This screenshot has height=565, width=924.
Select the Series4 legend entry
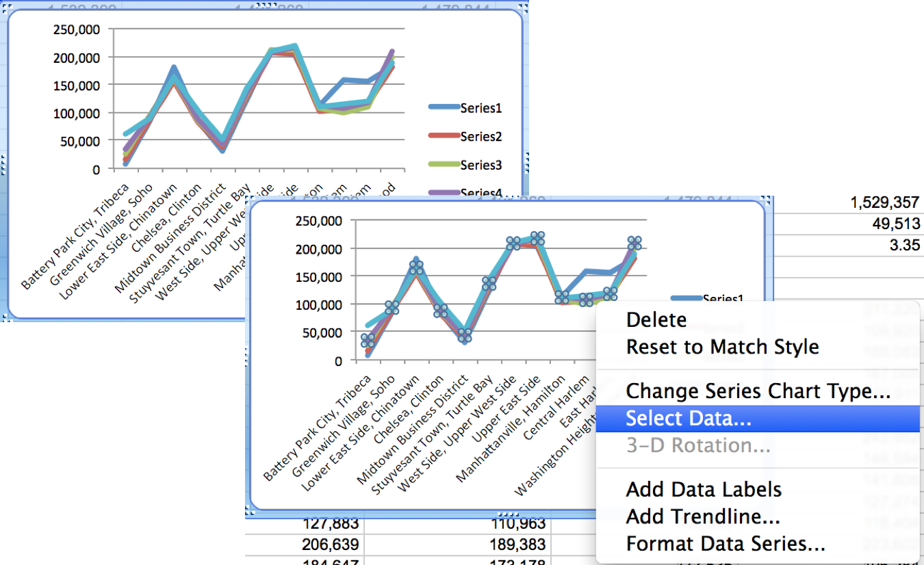coord(480,193)
